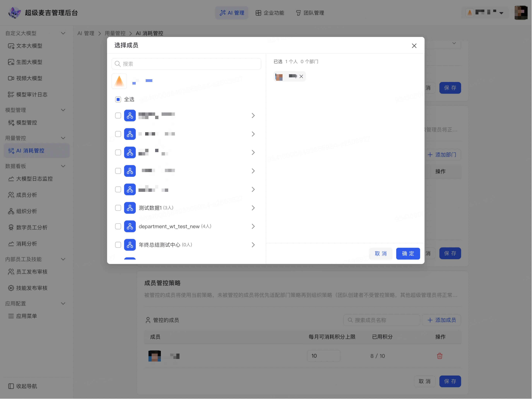Focus the 搜索成员名称 field
Screen dimensions: 532x399
click(382, 320)
